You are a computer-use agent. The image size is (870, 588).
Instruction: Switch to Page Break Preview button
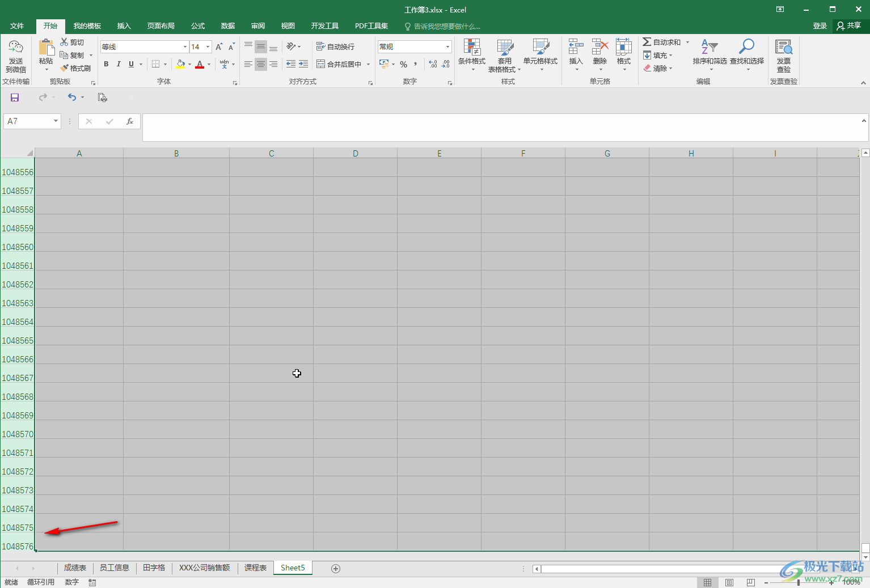(751, 582)
